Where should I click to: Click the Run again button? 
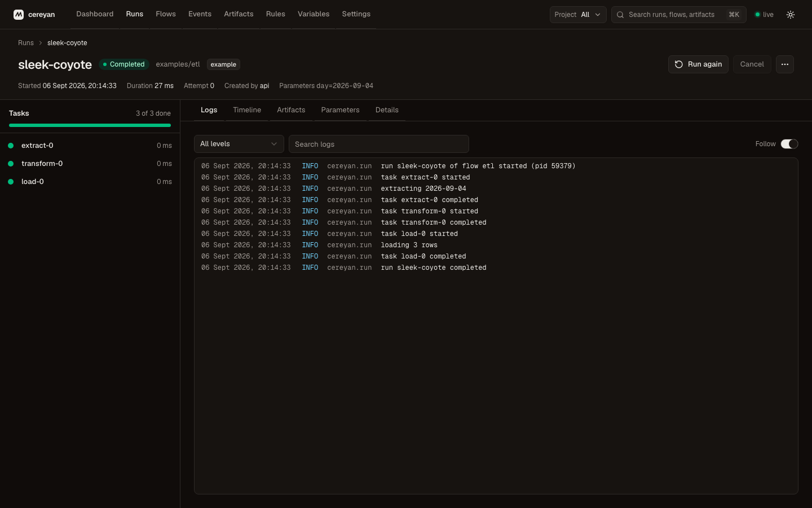pos(698,64)
